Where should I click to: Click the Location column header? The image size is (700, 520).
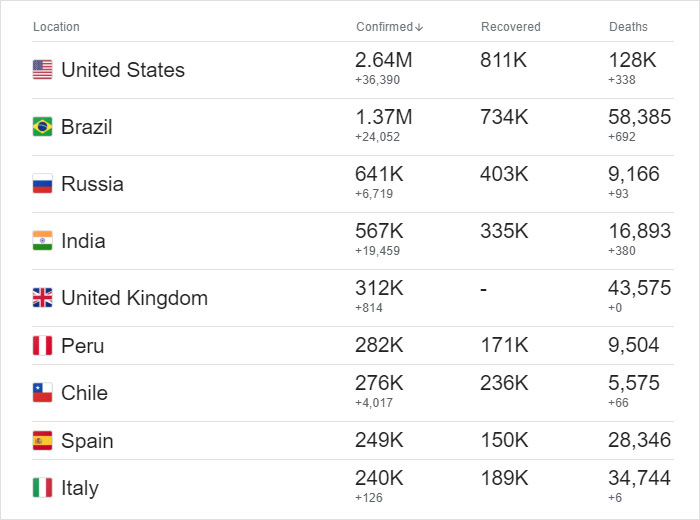[56, 27]
